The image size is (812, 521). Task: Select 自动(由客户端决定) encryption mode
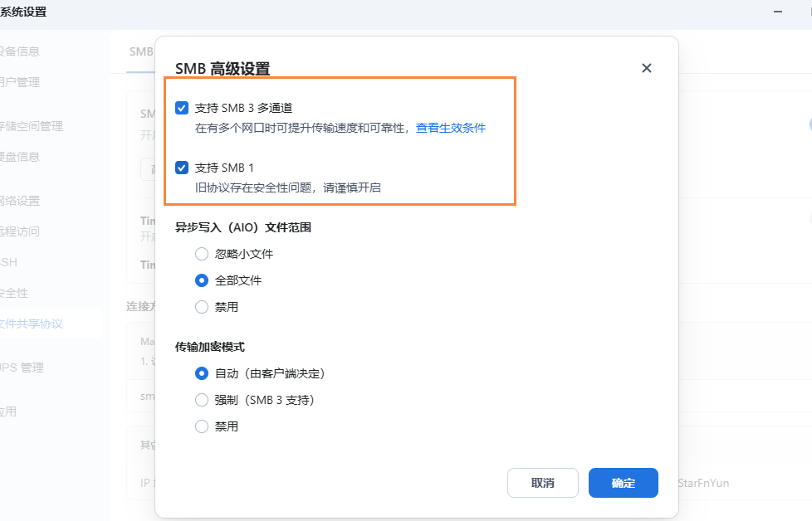(x=202, y=373)
